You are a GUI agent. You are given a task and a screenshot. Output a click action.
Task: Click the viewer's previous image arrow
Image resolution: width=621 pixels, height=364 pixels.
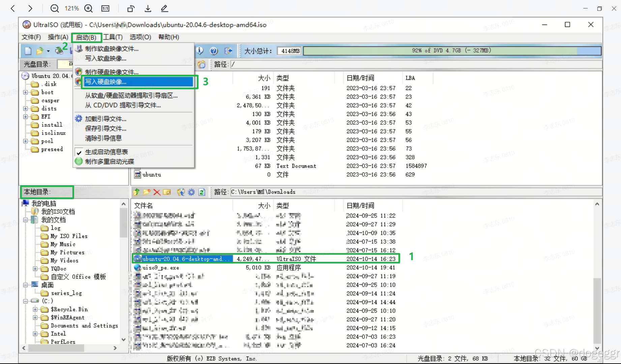13,8
